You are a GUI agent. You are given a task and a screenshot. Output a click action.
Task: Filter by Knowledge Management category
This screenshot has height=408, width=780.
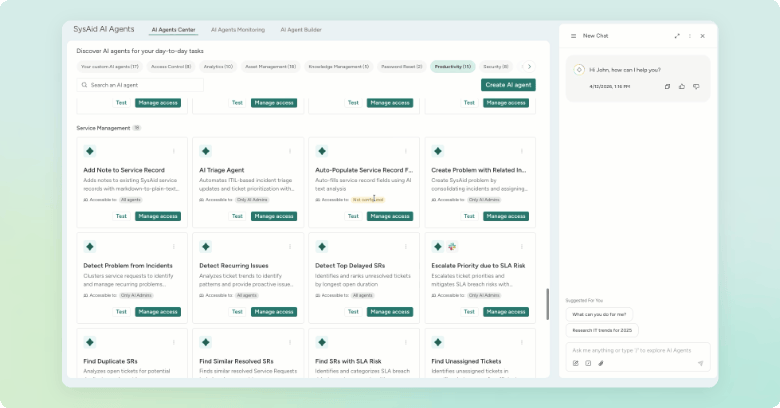pyautogui.click(x=339, y=67)
